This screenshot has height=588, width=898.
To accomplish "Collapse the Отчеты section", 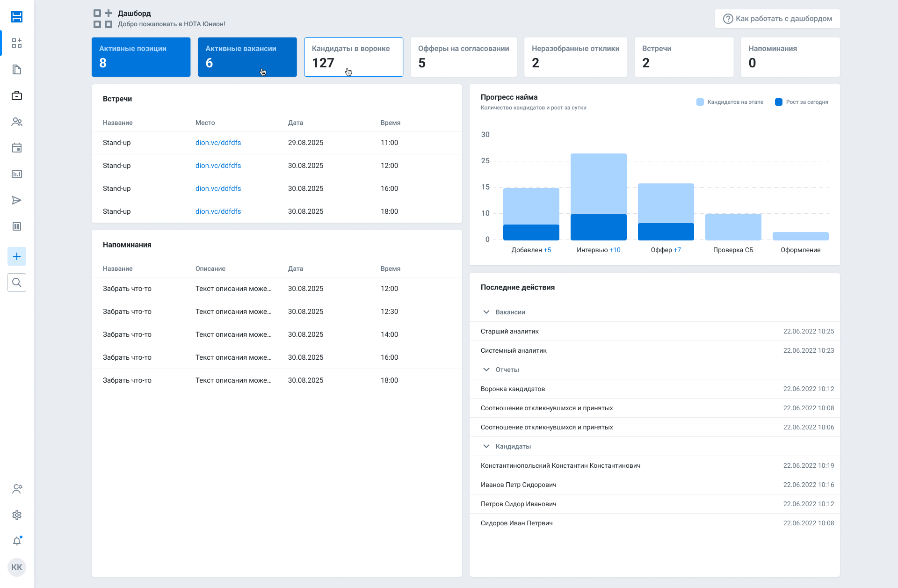I will [x=486, y=370].
